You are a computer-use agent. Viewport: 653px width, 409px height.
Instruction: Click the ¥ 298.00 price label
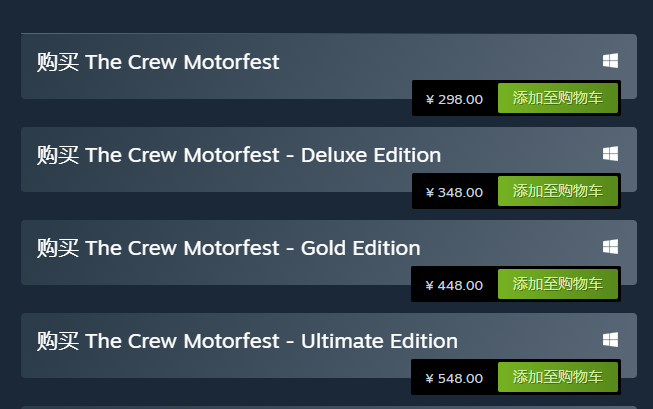point(454,99)
